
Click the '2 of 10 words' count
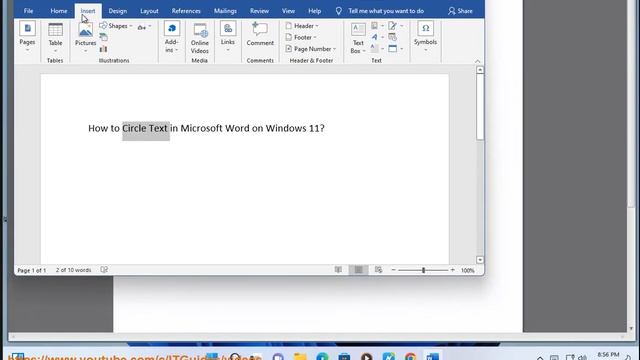(73, 270)
